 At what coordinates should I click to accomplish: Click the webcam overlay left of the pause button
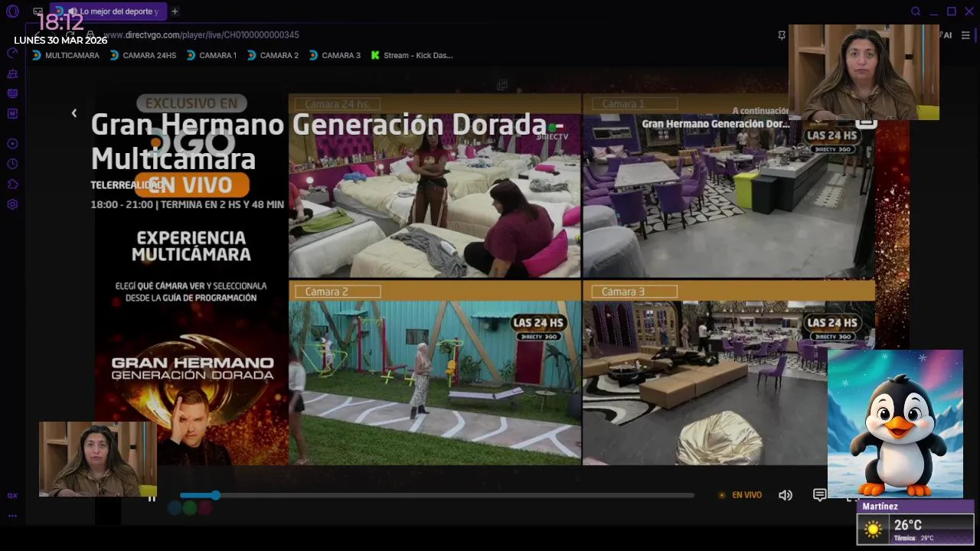pos(98,459)
